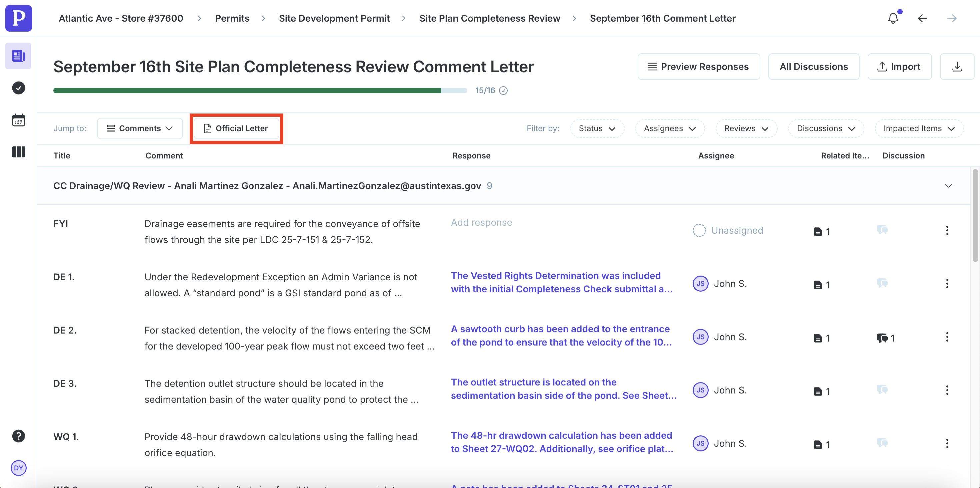
Task: Open three-dot menu for FYI row
Action: pos(947,230)
